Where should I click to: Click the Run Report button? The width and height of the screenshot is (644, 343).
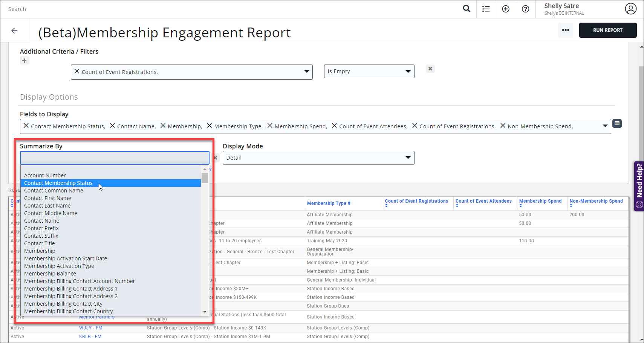point(607,30)
